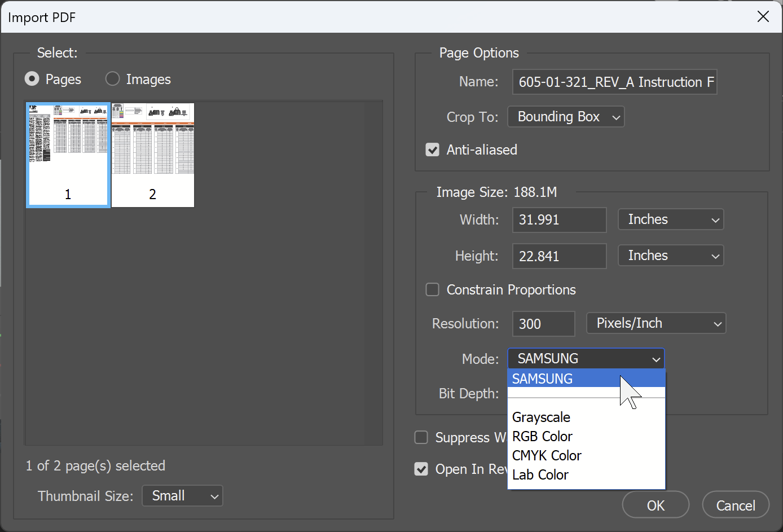Confirm the import with OK
The height and width of the screenshot is (532, 783).
[x=655, y=504]
